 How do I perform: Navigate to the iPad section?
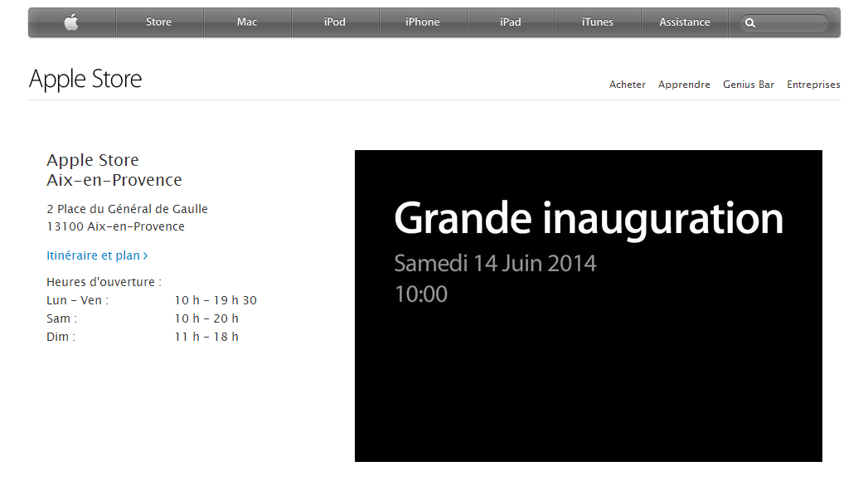(x=511, y=22)
